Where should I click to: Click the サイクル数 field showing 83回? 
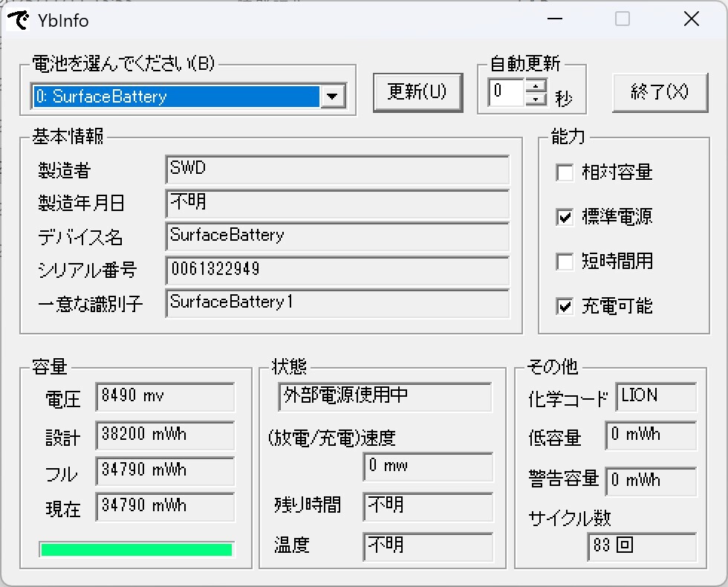click(642, 547)
